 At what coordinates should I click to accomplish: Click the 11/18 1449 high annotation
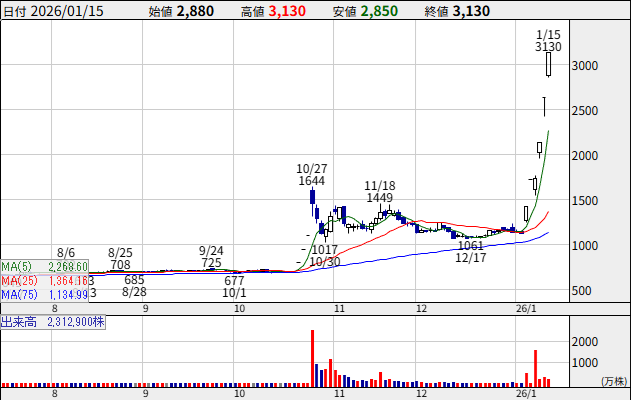point(380,192)
